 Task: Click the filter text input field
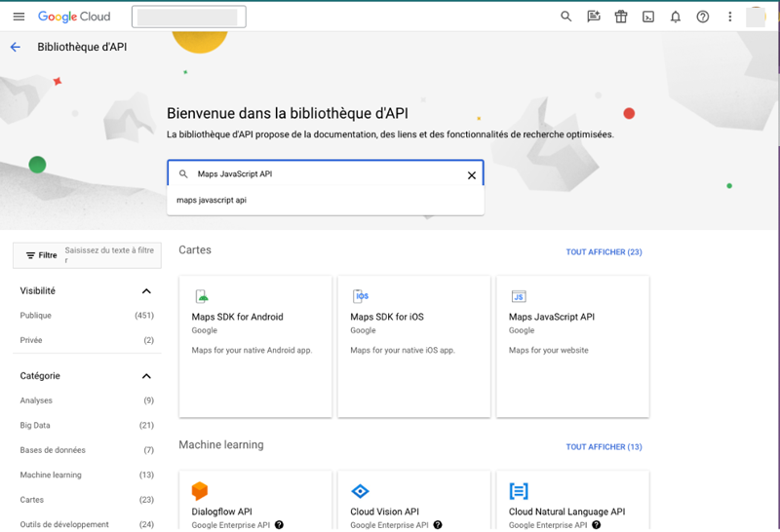pos(109,255)
